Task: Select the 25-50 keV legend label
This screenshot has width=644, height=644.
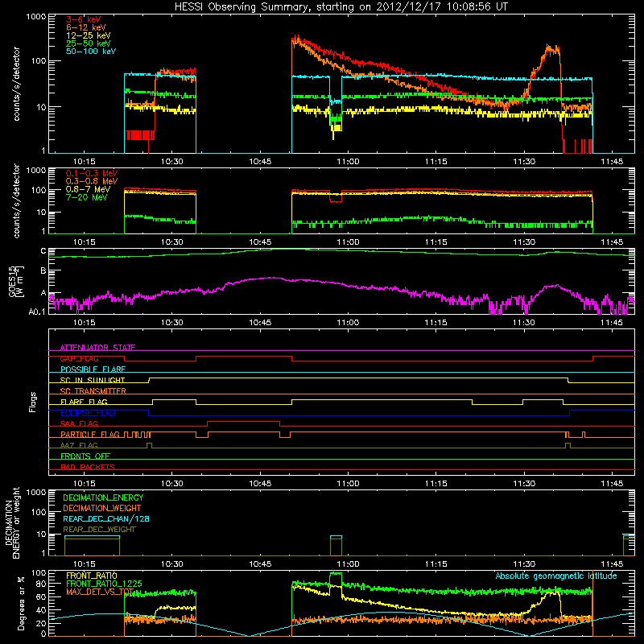Action: 89,43
